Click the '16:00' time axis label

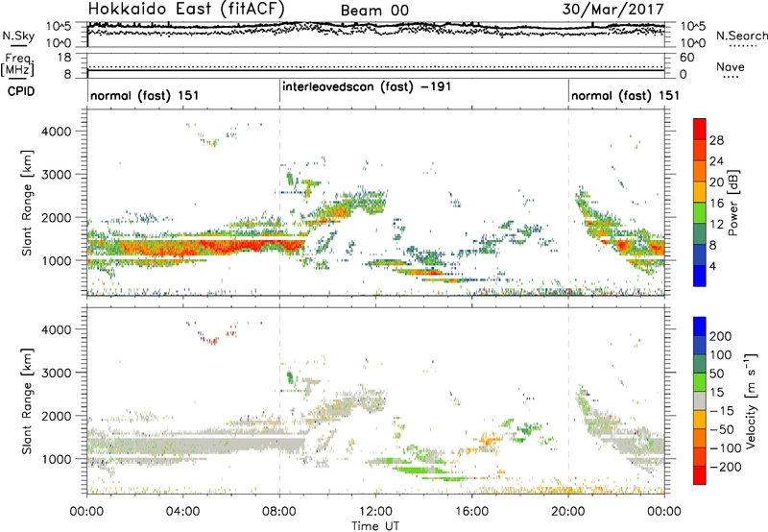pos(471,512)
